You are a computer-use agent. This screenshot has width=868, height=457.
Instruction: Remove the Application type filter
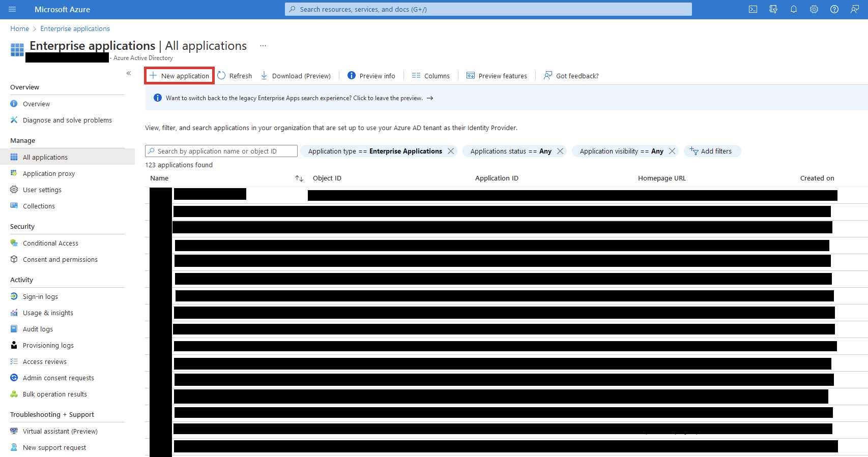pos(451,151)
